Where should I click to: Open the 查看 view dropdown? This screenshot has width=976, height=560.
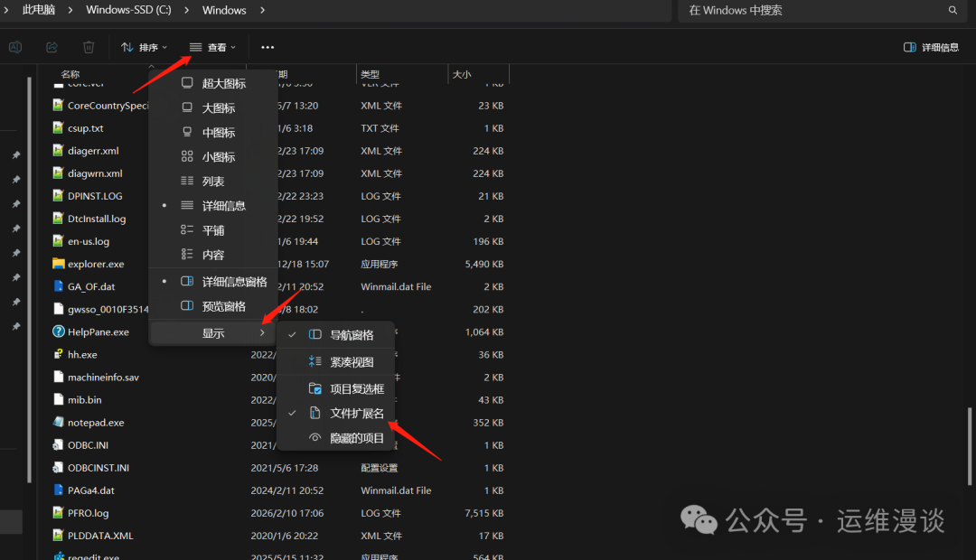pos(213,47)
